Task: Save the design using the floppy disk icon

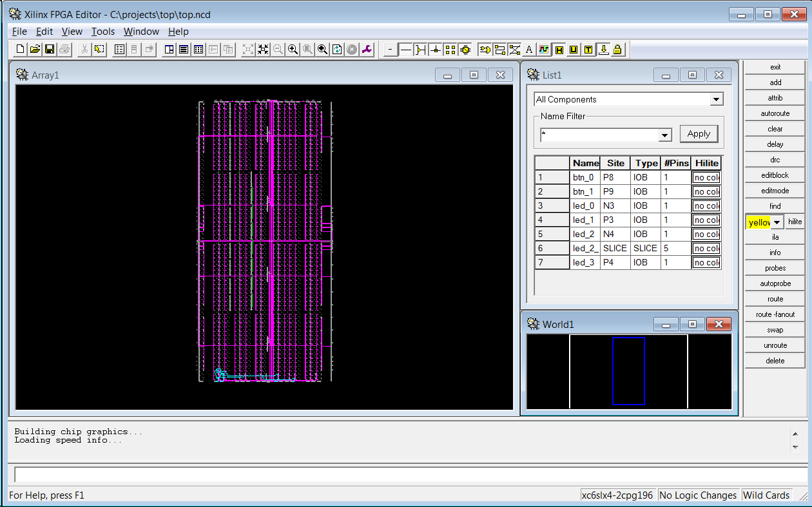Action: pyautogui.click(x=50, y=49)
